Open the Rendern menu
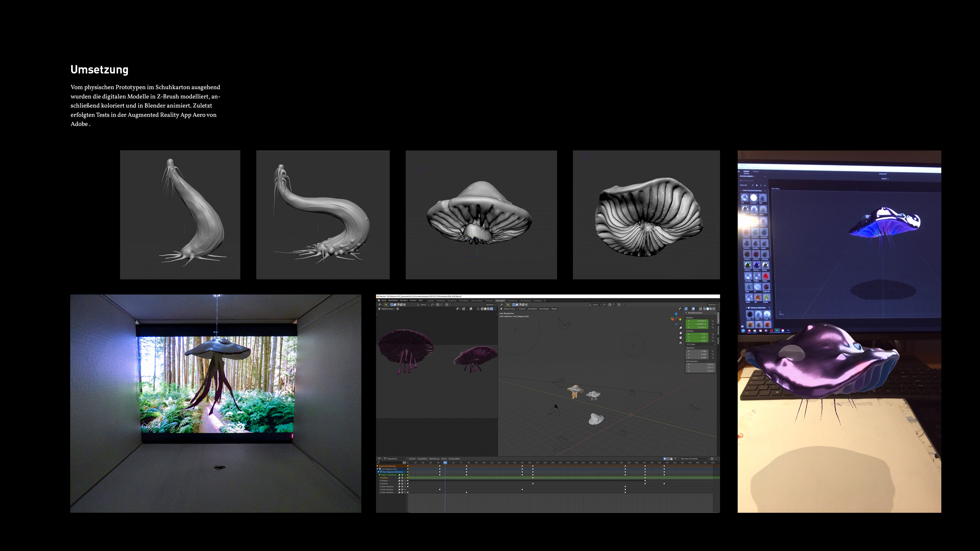This screenshot has height=551, width=980. (404, 300)
